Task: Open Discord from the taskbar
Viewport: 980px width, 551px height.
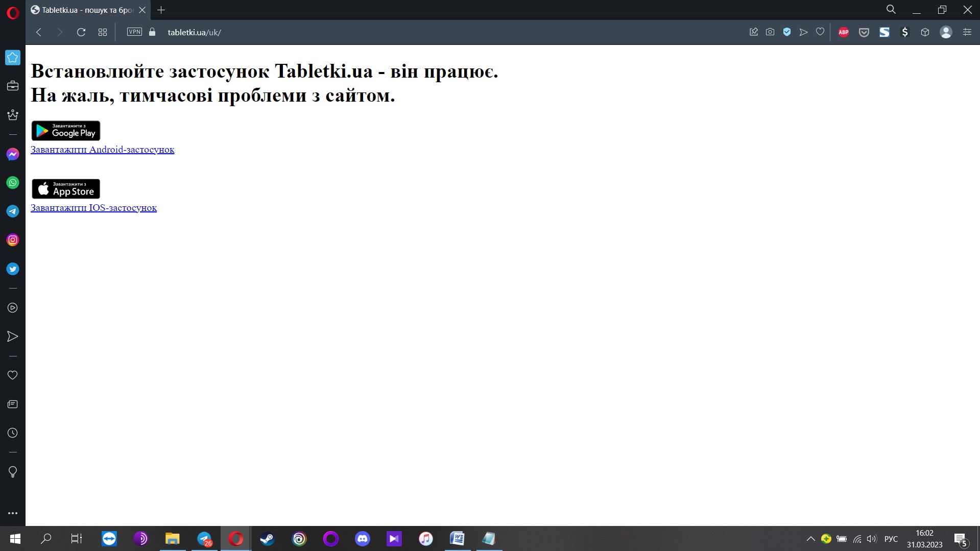Action: pyautogui.click(x=363, y=539)
